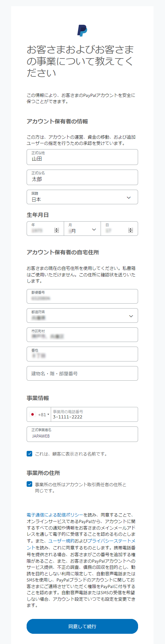Expand the 都道府県 prefecture dropdown
165x644 pixels.
(x=82, y=316)
